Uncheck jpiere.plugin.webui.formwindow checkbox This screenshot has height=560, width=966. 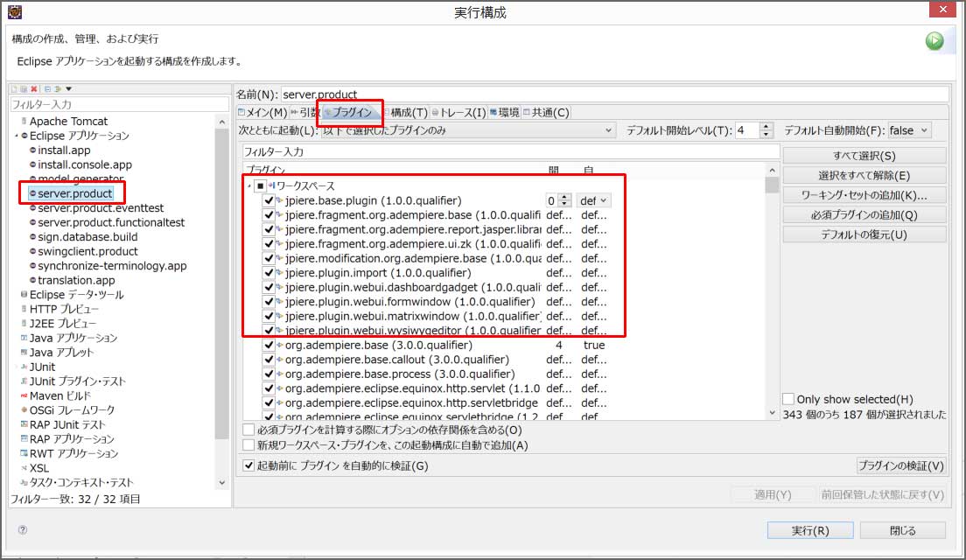(x=269, y=301)
